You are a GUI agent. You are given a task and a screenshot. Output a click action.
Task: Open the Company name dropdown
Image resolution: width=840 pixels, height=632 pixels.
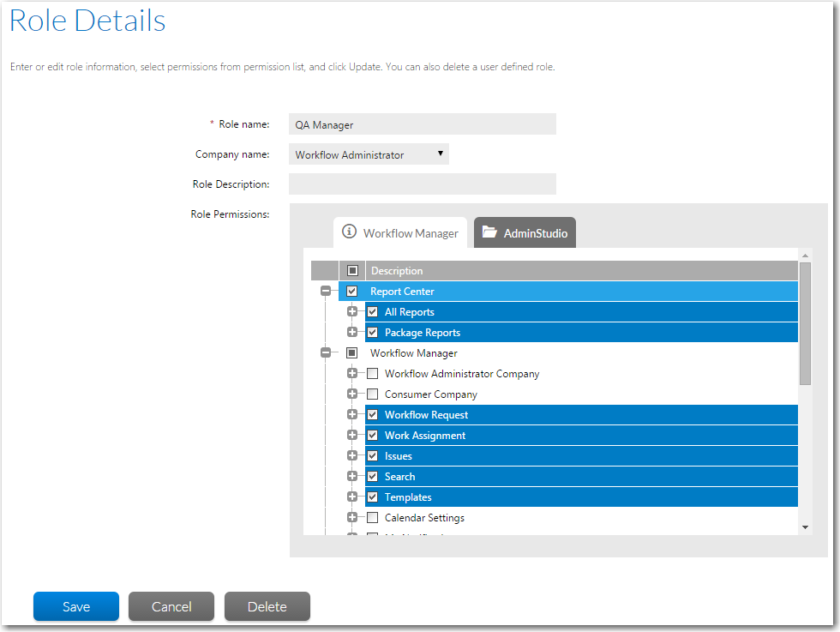coord(369,154)
